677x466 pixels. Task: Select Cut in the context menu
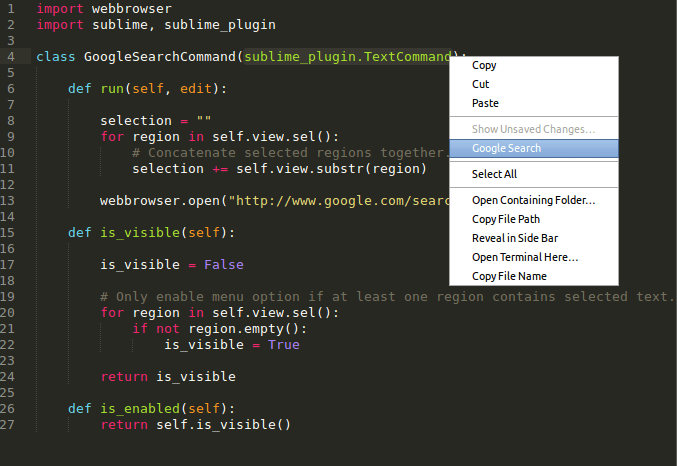coord(480,85)
